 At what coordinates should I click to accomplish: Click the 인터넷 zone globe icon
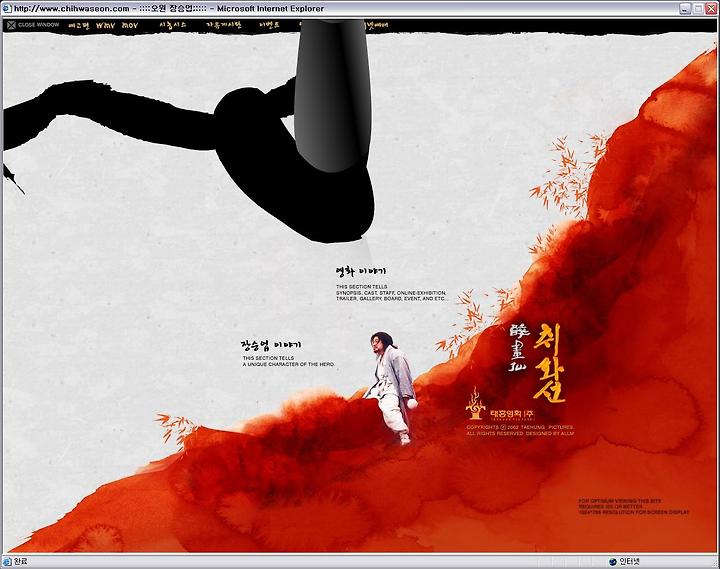click(x=612, y=561)
